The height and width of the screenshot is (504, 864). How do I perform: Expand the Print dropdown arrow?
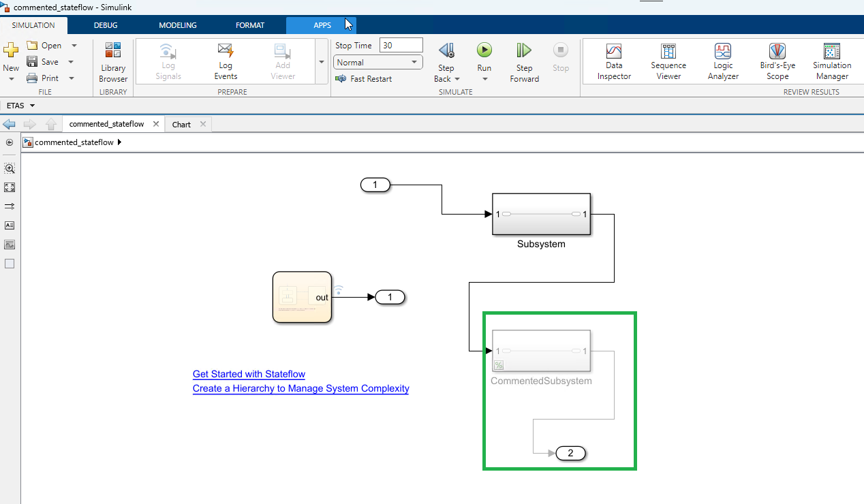point(72,78)
